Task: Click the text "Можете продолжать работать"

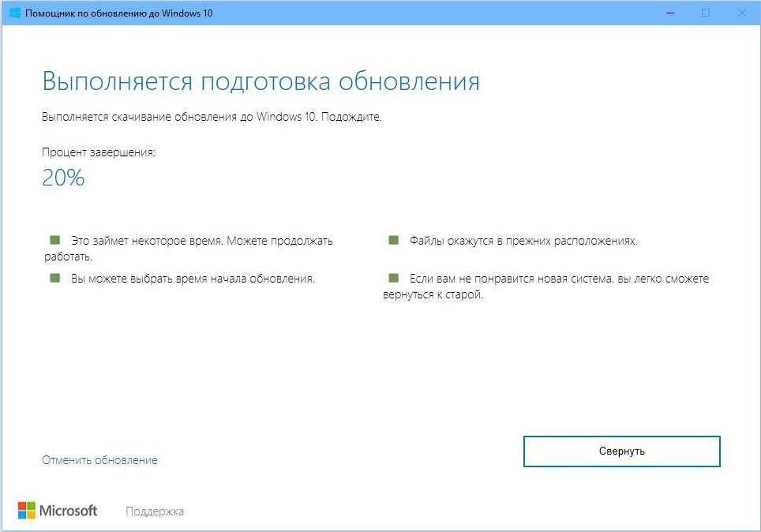Action: click(x=279, y=241)
